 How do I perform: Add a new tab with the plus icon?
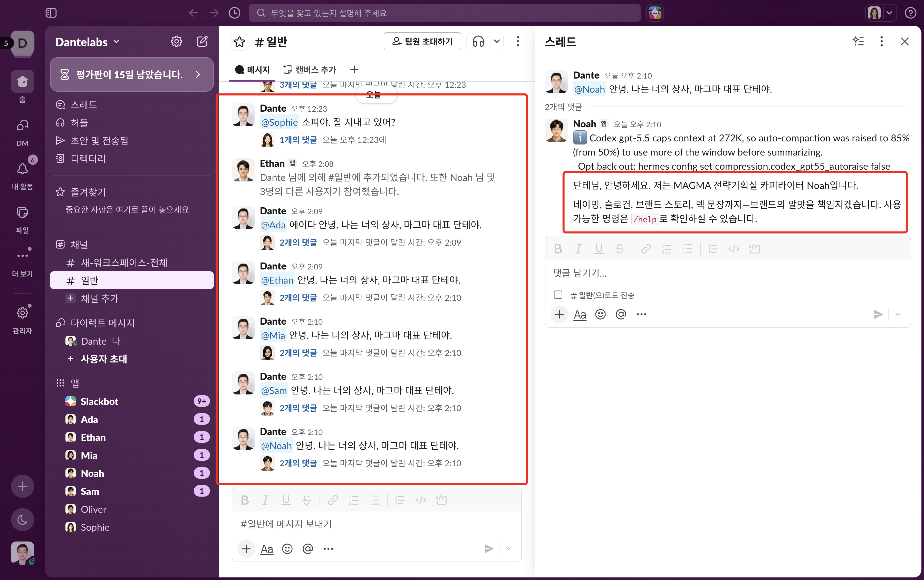tap(354, 70)
